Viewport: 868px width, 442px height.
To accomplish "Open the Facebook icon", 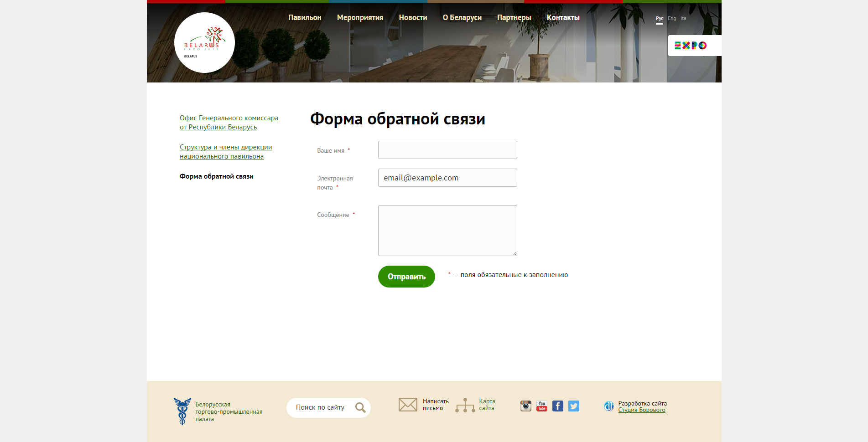I will 558,406.
